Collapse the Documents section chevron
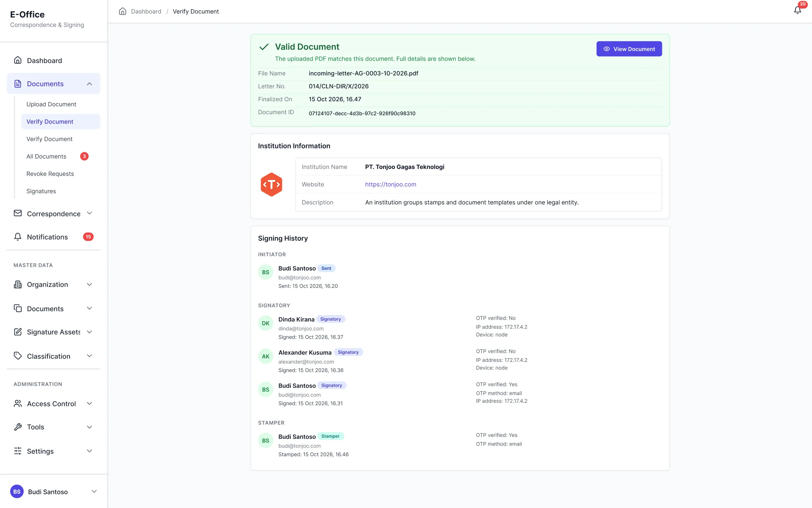Viewport: 812px width, 508px height. pos(89,84)
